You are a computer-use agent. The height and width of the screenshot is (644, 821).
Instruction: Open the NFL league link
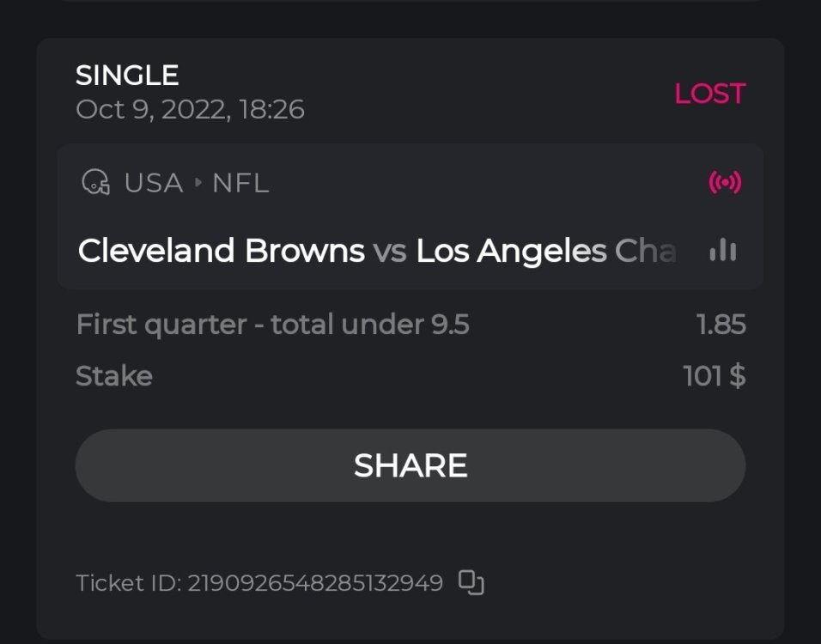240,183
